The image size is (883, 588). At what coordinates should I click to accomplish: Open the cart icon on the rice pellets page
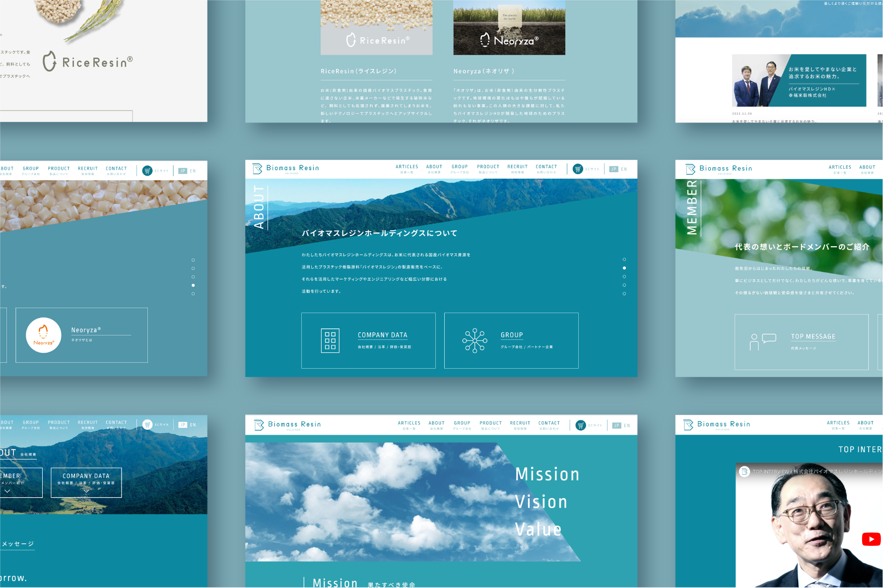(147, 171)
